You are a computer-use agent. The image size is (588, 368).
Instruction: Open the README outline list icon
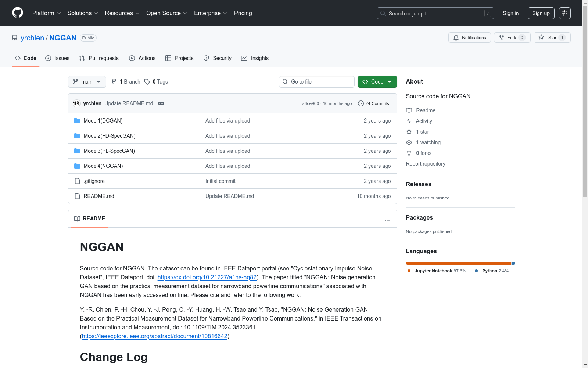pyautogui.click(x=388, y=219)
